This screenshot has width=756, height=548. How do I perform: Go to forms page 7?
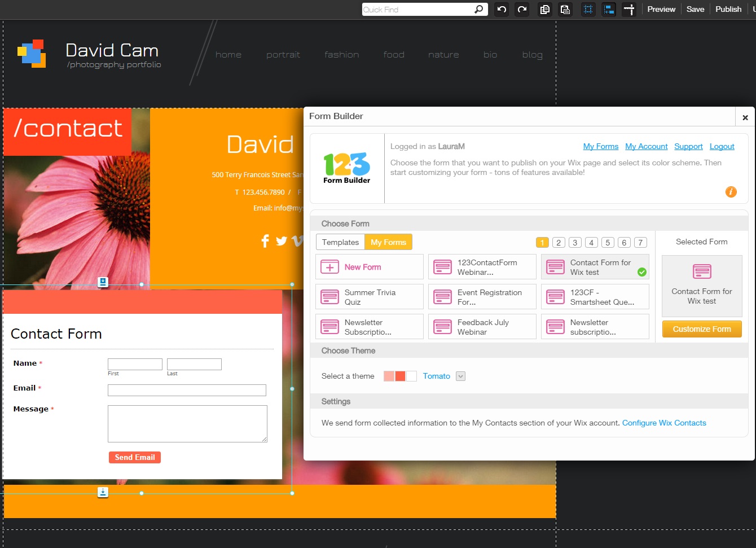[640, 243]
